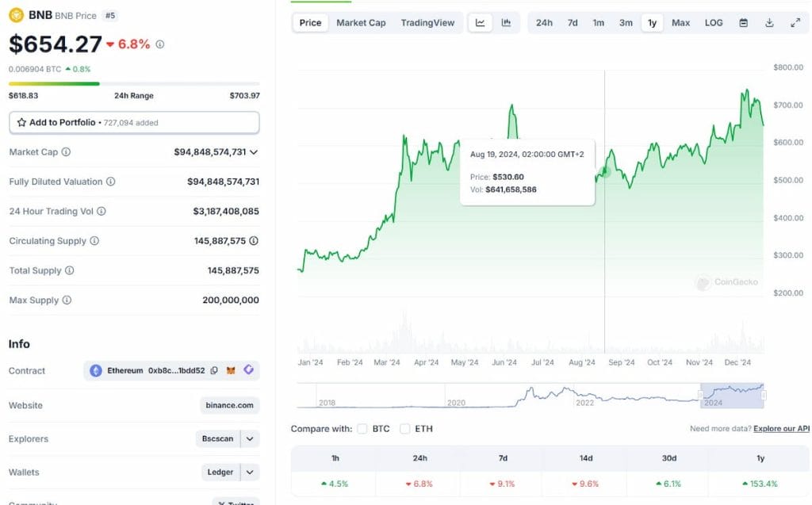Click Add to Portfolio

click(133, 122)
